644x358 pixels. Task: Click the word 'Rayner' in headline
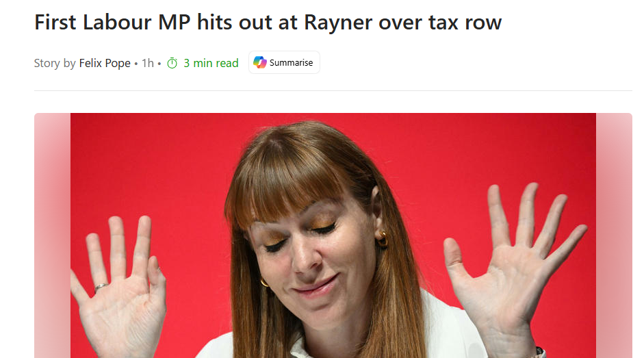338,23
